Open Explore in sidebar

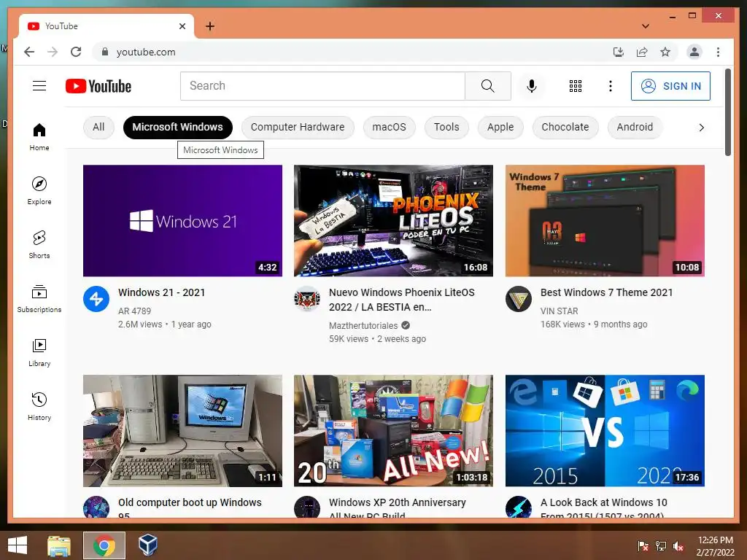[39, 190]
